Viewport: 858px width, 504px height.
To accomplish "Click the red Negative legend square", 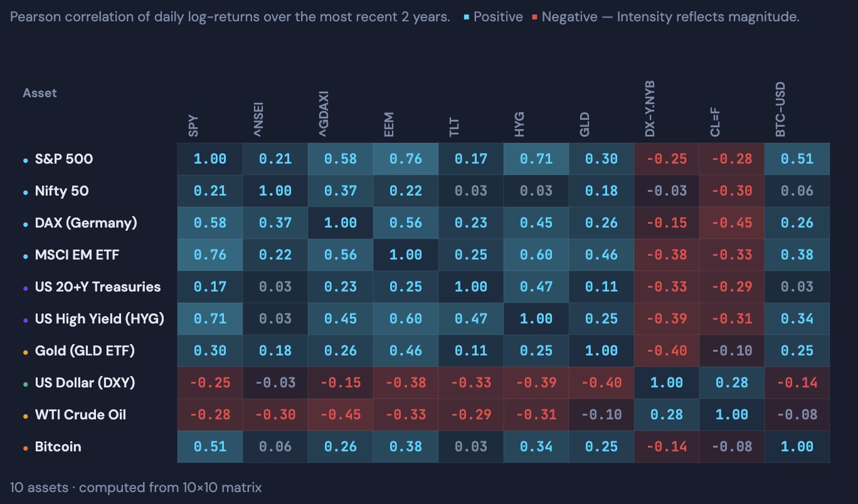I will [534, 18].
